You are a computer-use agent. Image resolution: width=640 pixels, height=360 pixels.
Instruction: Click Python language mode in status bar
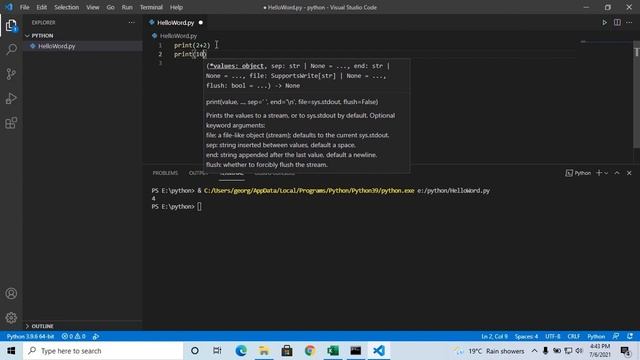click(x=596, y=336)
